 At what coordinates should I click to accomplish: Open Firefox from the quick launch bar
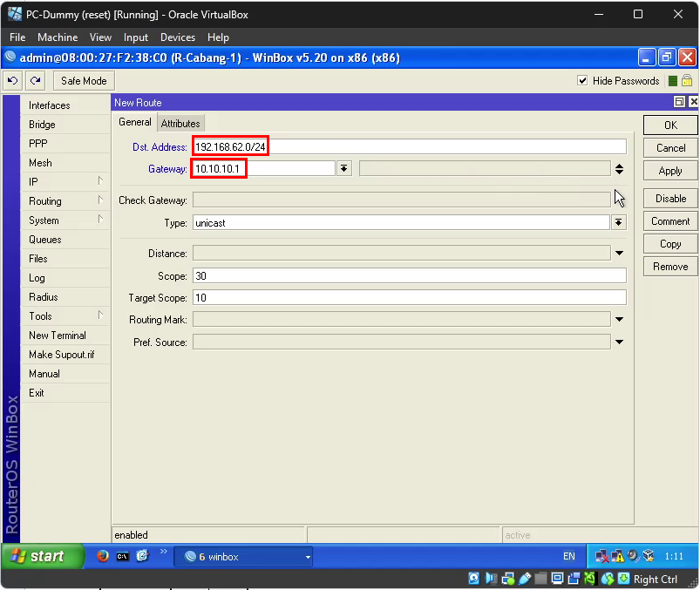(103, 556)
